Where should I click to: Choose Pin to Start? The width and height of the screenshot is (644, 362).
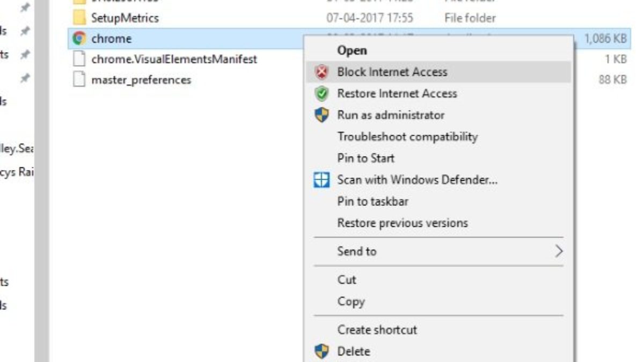tap(365, 158)
